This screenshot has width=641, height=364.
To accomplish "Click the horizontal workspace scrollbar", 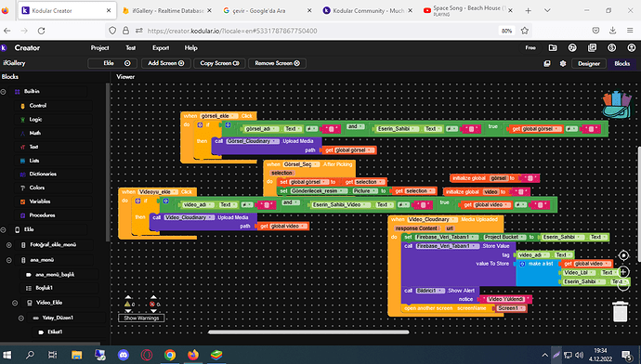I will click(308, 332).
